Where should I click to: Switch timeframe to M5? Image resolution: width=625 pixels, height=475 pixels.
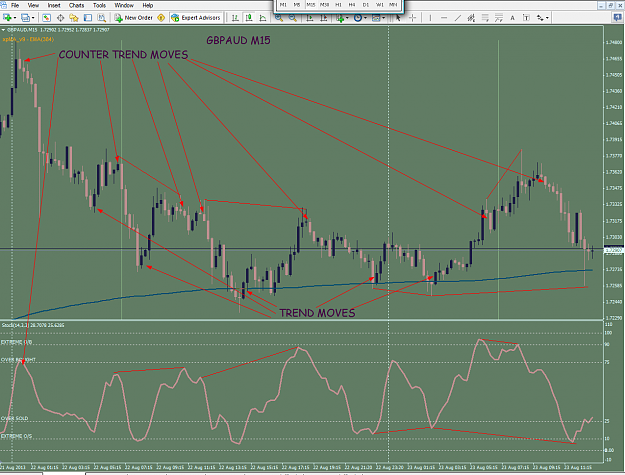click(297, 5)
